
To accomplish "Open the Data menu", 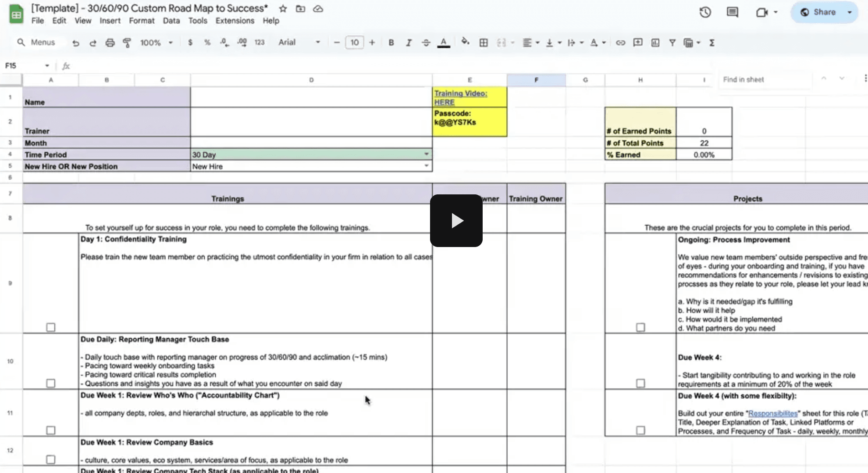I will click(x=171, y=21).
